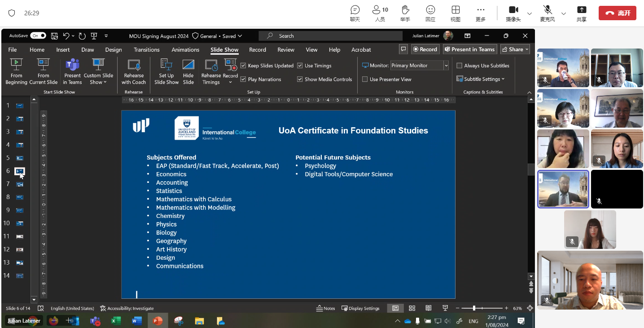644x328 pixels.
Task: Switch to Normal view icon
Action: point(395,308)
